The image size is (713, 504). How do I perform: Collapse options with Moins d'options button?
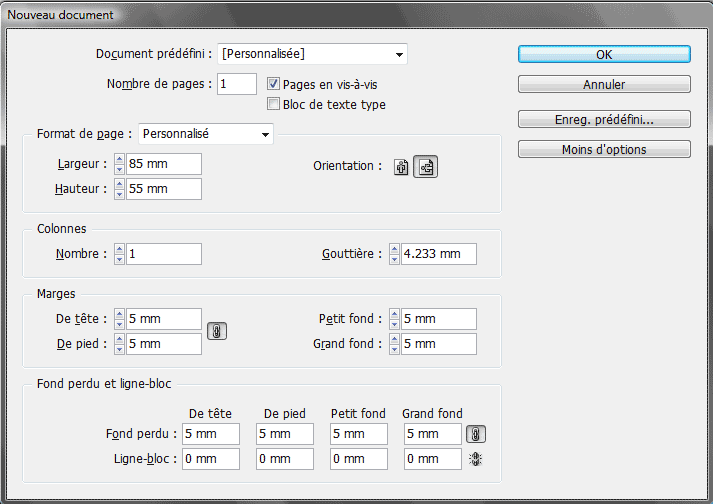point(604,150)
